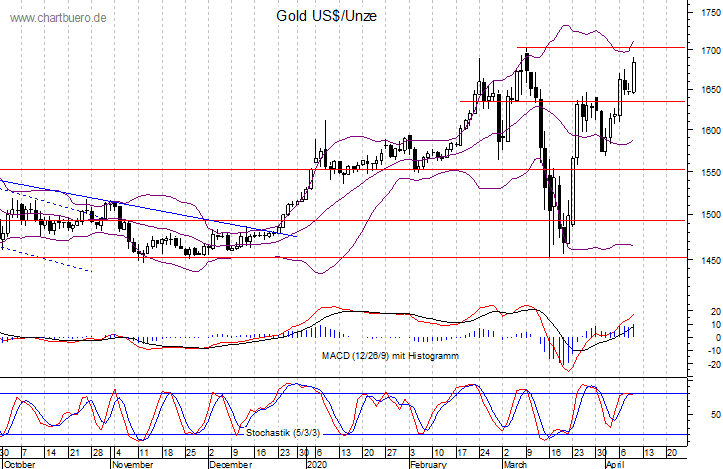
Task: Click the 1600 price axis label
Action: (x=707, y=130)
